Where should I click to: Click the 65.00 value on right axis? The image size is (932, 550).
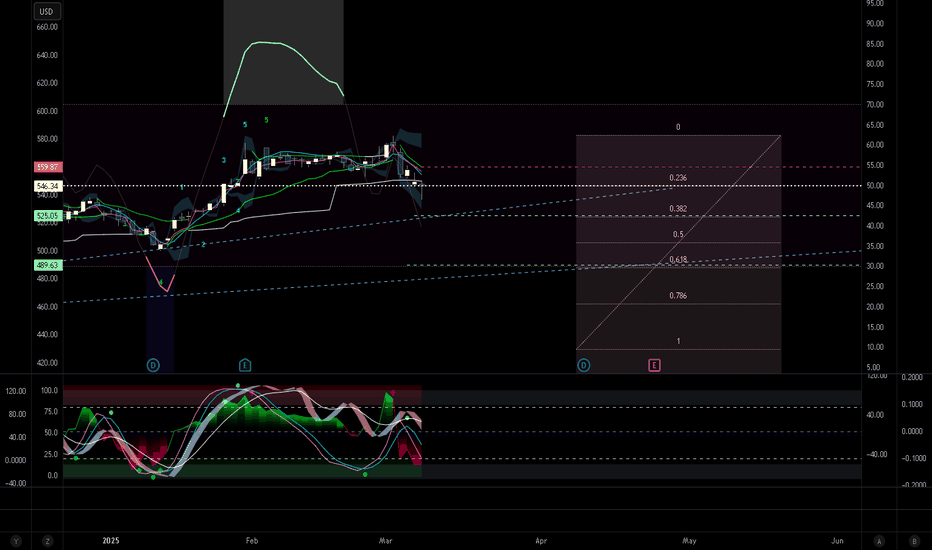875,125
